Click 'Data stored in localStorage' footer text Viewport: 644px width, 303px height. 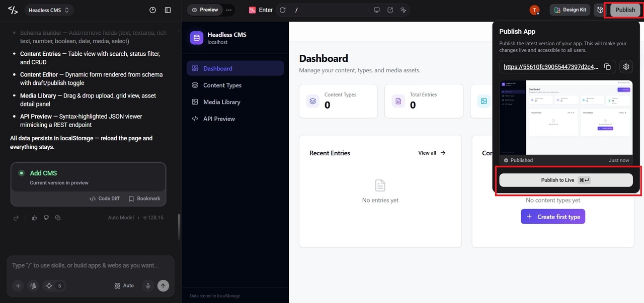tap(215, 296)
